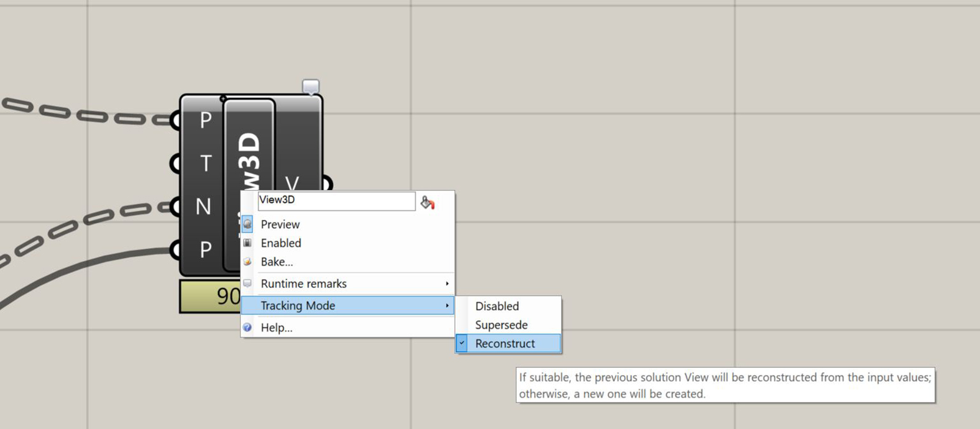980x429 pixels.
Task: Click the Enabled icon in context menu
Action: coord(247,243)
